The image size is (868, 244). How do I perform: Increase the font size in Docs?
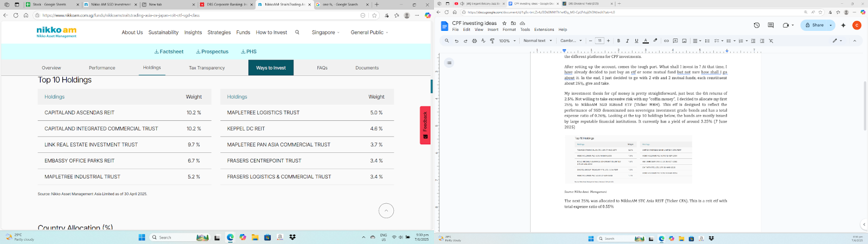(608, 41)
